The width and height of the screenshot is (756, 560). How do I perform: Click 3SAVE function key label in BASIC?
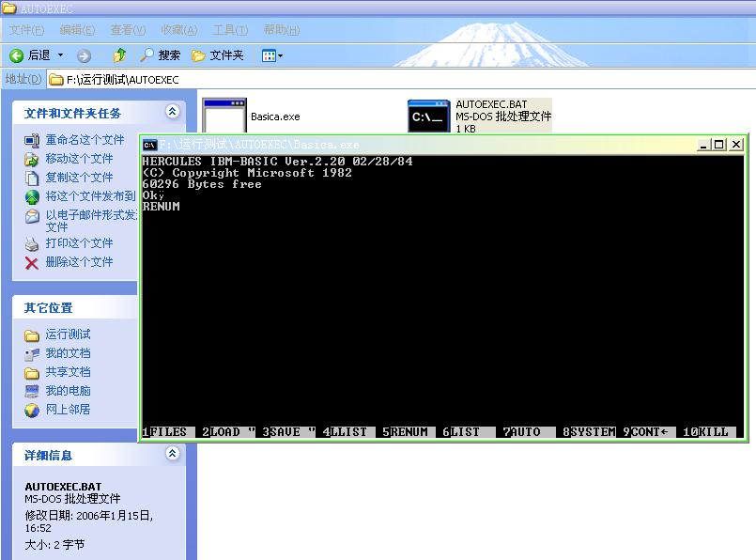[289, 432]
